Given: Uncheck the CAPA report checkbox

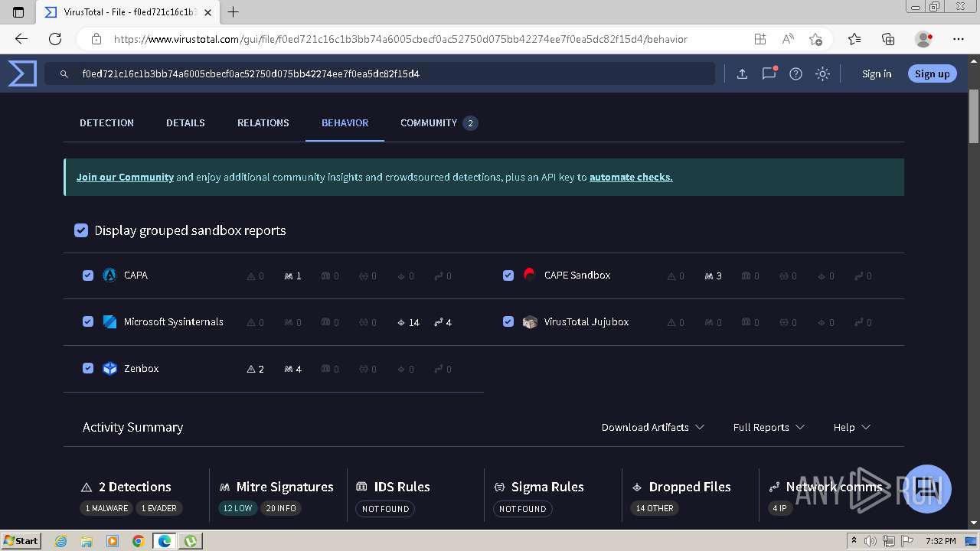Looking at the screenshot, I should pyautogui.click(x=88, y=275).
